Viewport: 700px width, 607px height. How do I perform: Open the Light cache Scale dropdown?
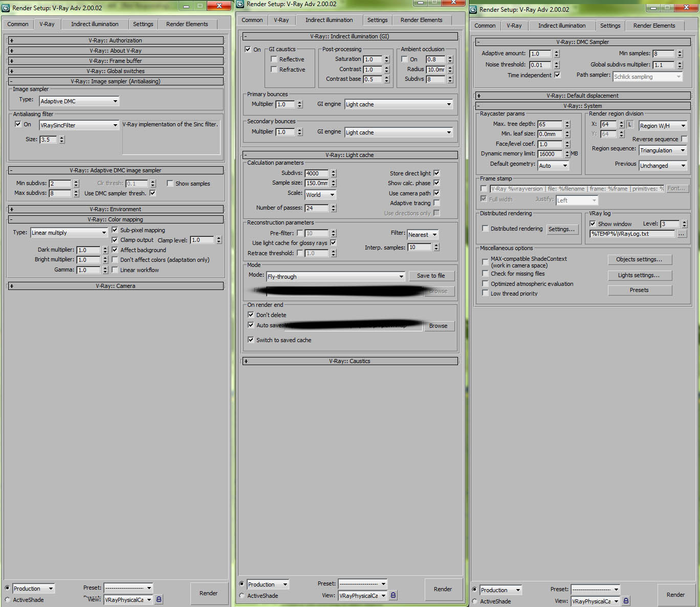[x=320, y=195]
